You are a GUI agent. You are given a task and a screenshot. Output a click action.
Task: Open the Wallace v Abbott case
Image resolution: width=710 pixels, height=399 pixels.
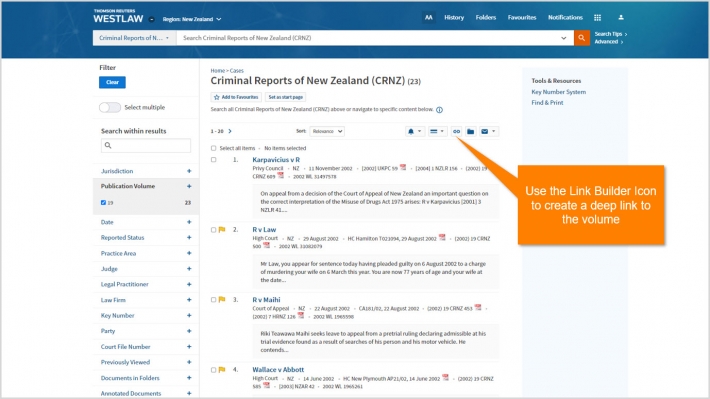point(278,370)
